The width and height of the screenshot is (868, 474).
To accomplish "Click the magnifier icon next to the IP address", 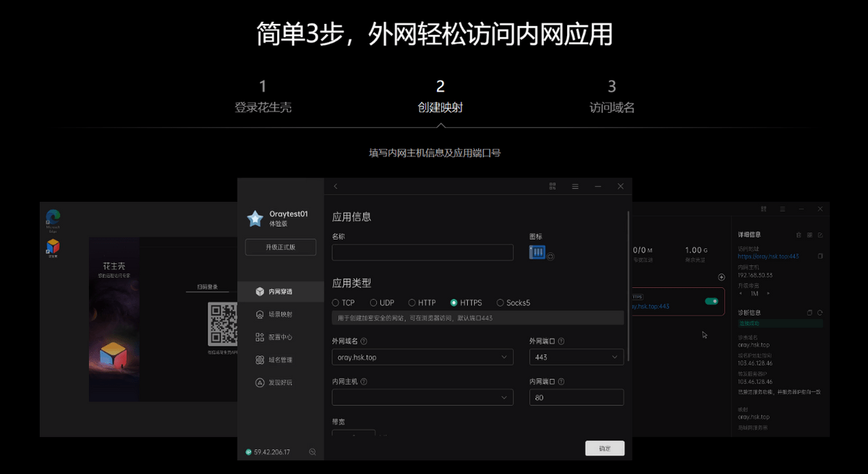I will [312, 452].
